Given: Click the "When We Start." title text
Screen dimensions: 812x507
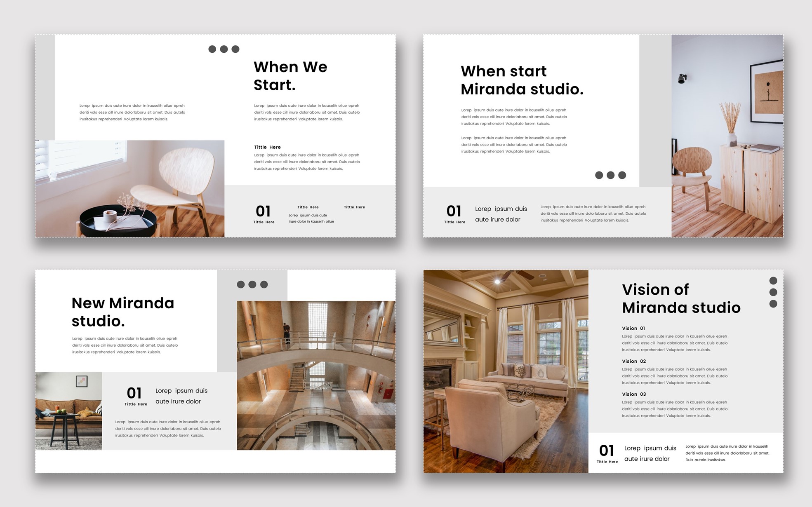Looking at the screenshot, I should pyautogui.click(x=289, y=76).
